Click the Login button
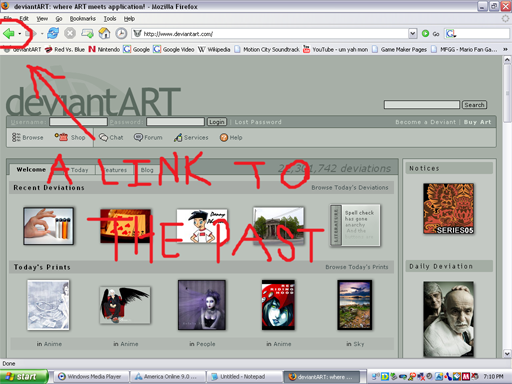Screen dimensions: 512x384 pyautogui.click(x=217, y=122)
